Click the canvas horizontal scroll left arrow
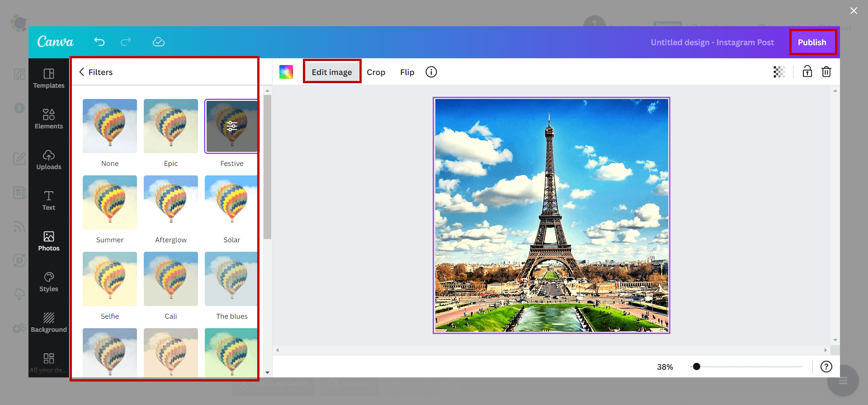The image size is (868, 405). click(278, 350)
